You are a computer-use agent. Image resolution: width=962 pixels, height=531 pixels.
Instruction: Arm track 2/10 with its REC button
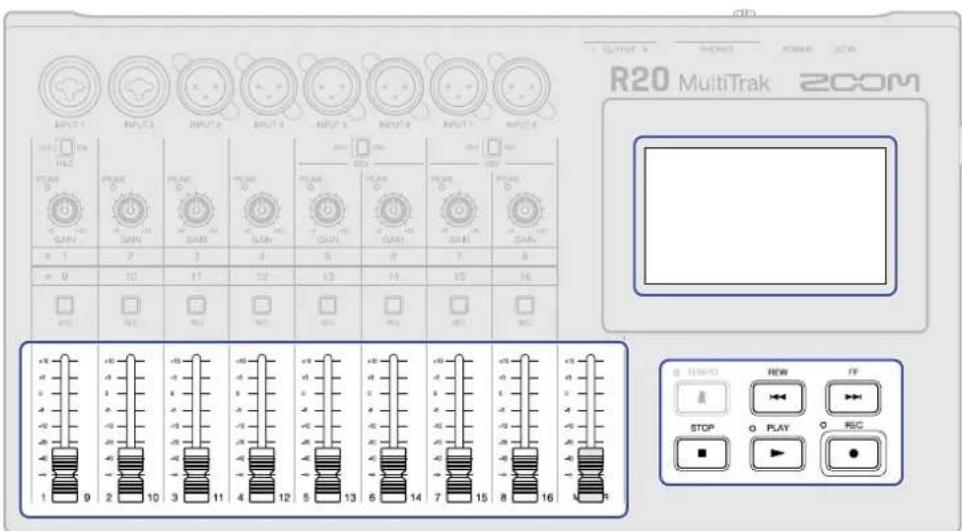click(x=130, y=305)
